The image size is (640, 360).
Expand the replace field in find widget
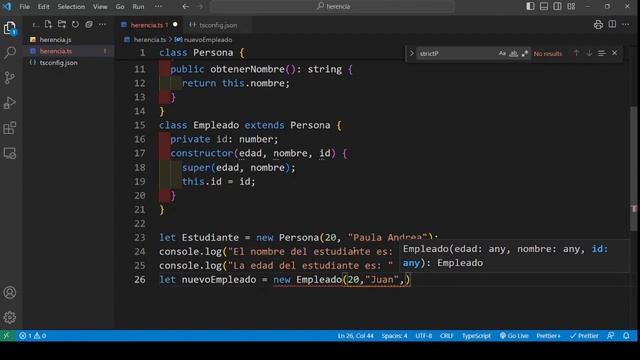click(411, 53)
